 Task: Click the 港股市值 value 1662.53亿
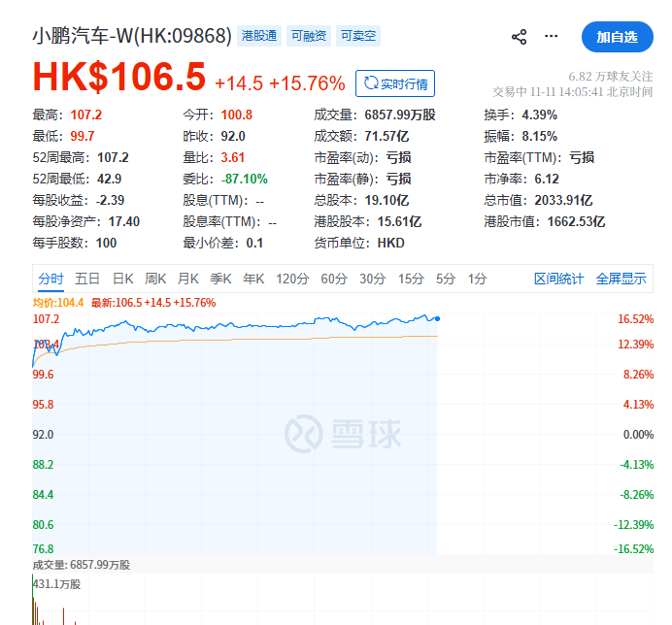tap(576, 221)
